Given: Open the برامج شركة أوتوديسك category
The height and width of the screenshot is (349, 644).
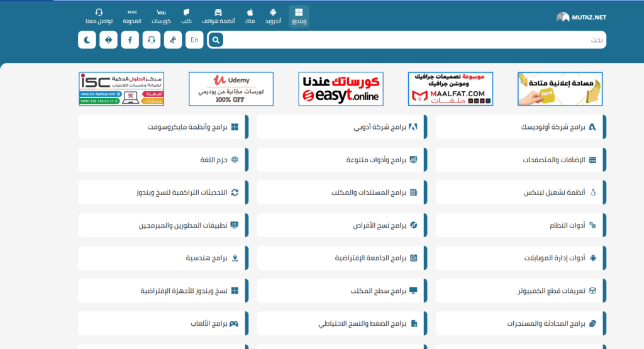Looking at the screenshot, I should 521,127.
